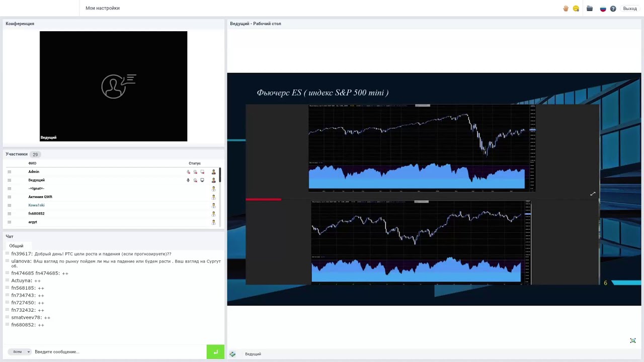Click the presenter globe icon at bottom

(232, 354)
